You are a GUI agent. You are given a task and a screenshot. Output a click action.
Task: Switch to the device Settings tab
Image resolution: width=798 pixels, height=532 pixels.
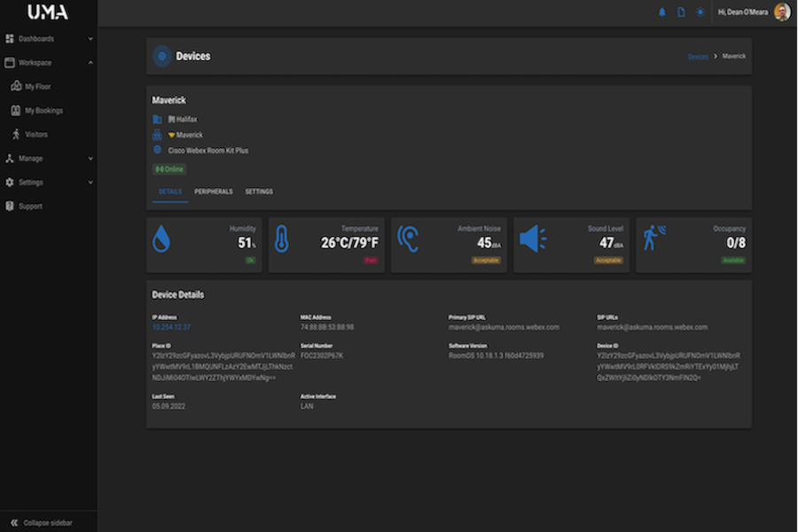[x=259, y=192]
